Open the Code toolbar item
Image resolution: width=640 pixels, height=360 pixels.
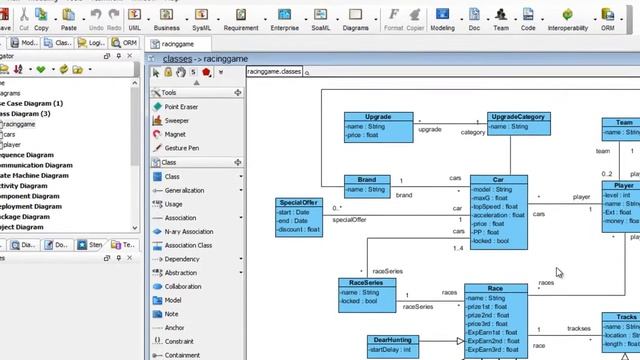(528, 19)
